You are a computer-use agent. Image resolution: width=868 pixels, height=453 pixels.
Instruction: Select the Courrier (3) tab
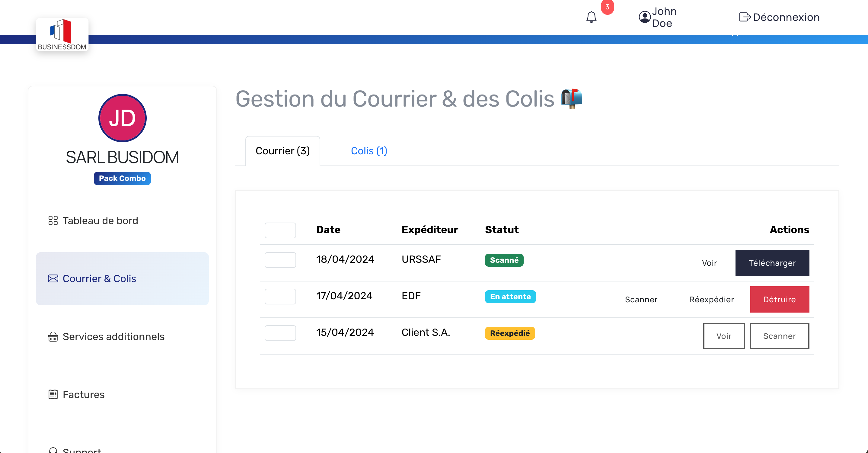[x=282, y=151]
